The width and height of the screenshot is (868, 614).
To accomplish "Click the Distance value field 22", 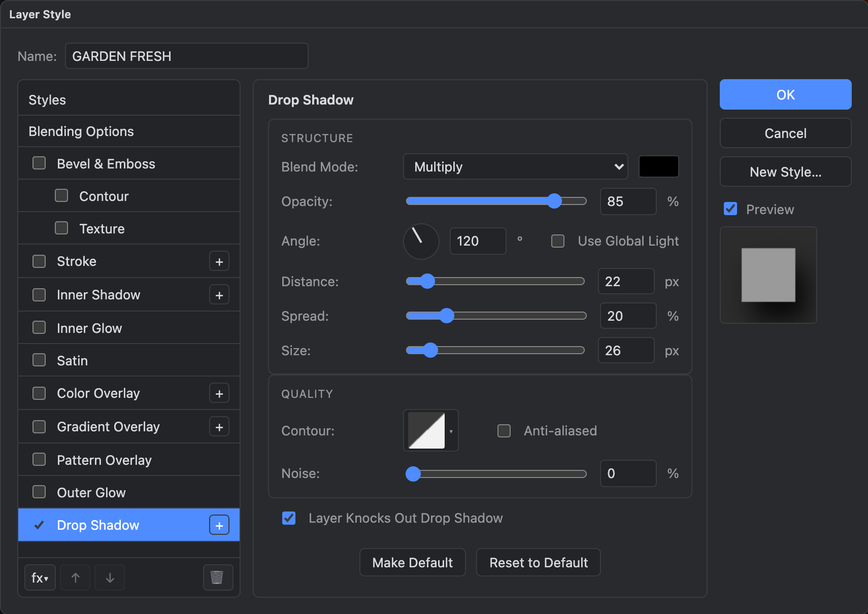I will [x=626, y=281].
